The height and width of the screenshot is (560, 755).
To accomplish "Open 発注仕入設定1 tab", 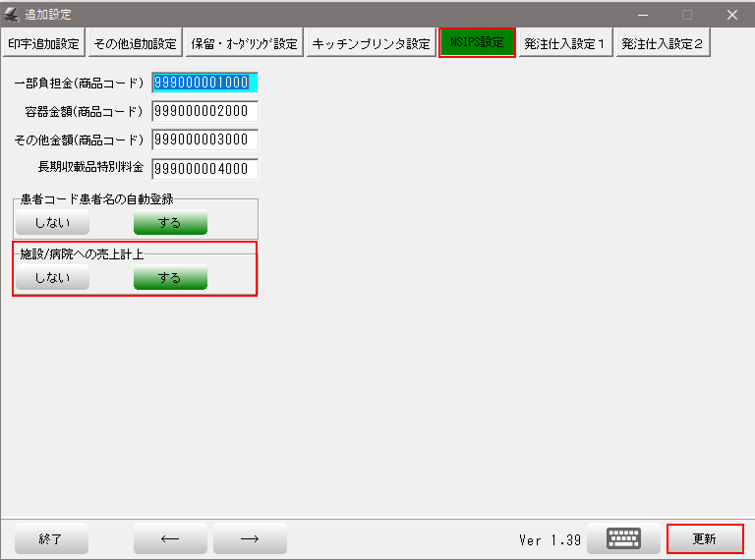I will click(x=565, y=43).
